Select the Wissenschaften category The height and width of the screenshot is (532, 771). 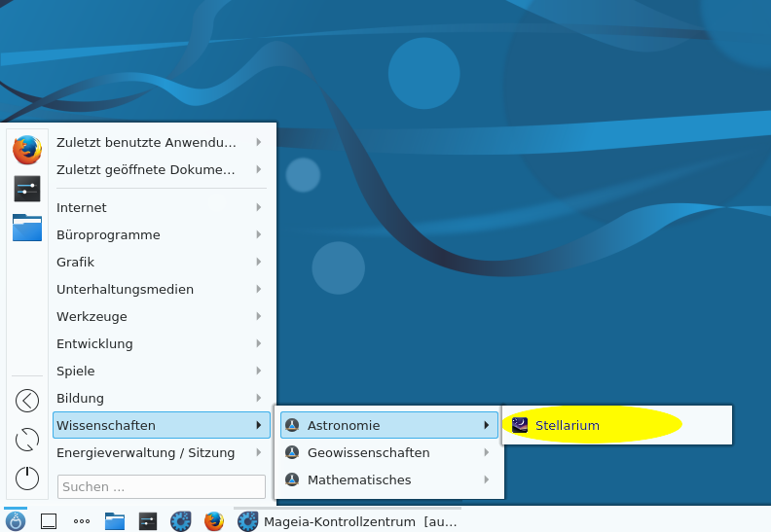click(162, 425)
